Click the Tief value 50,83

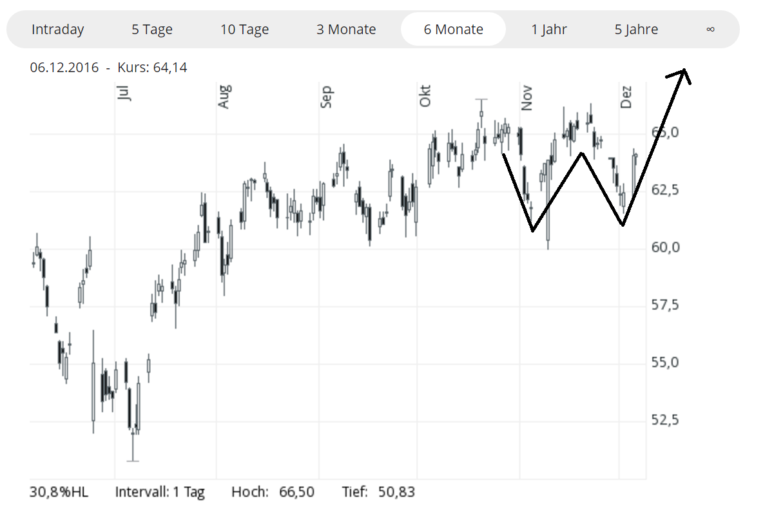click(397, 493)
